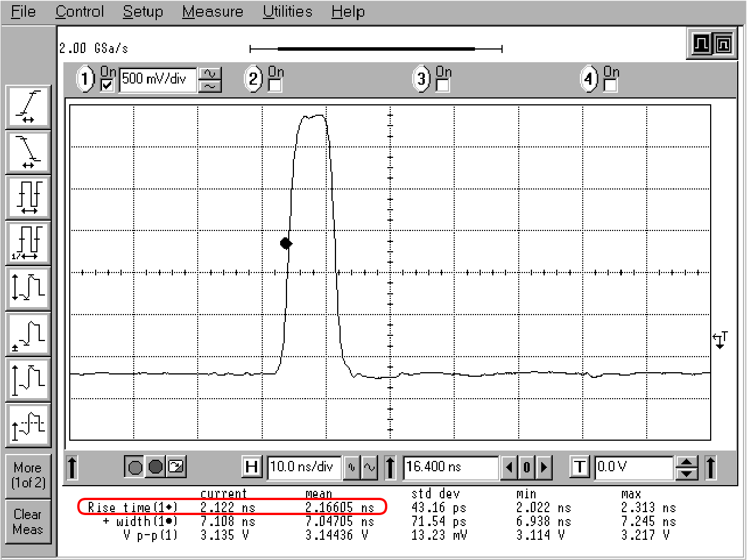
Task: Click the memory bar position indicator
Action: pyautogui.click(x=376, y=49)
